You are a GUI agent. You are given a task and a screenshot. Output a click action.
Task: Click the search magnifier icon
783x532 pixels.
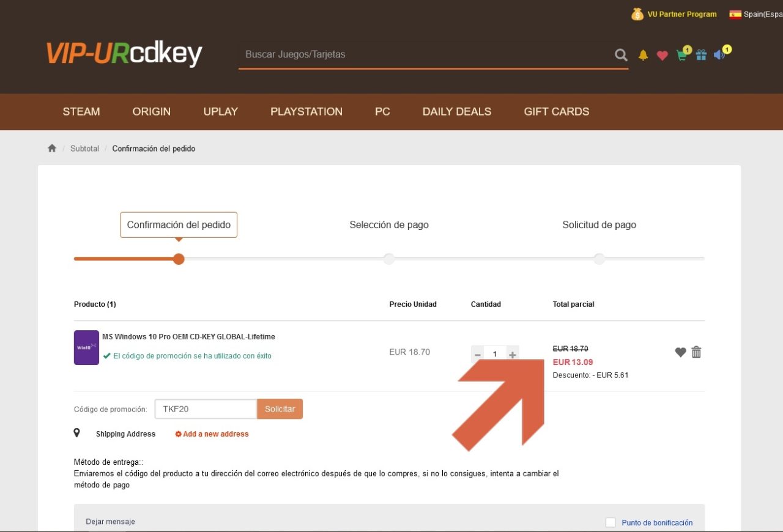click(x=621, y=55)
